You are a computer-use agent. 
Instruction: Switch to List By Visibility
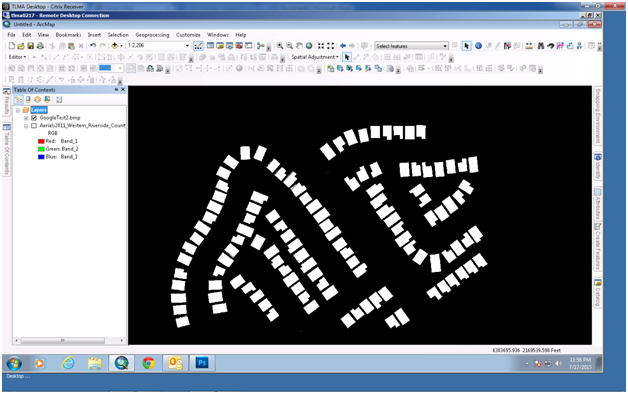(x=38, y=99)
